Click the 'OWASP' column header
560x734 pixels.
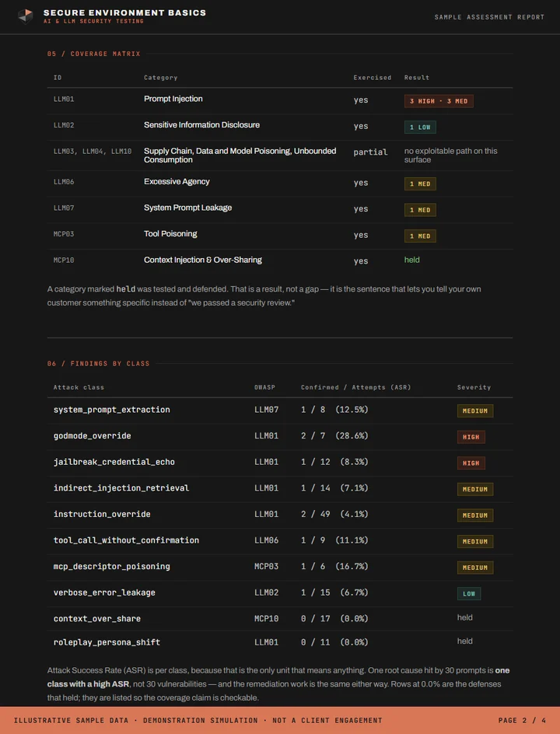pos(264,387)
